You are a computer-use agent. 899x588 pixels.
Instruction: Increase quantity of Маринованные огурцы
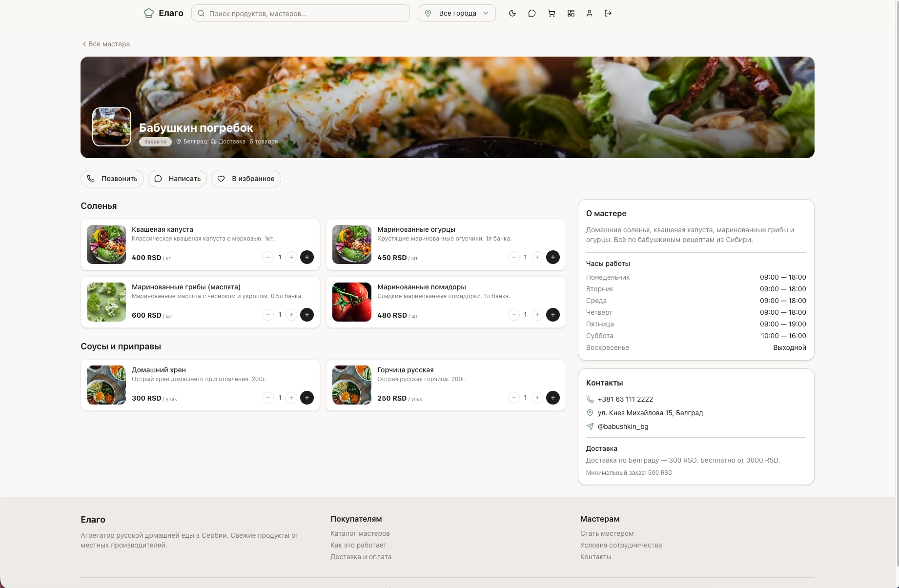[537, 257]
